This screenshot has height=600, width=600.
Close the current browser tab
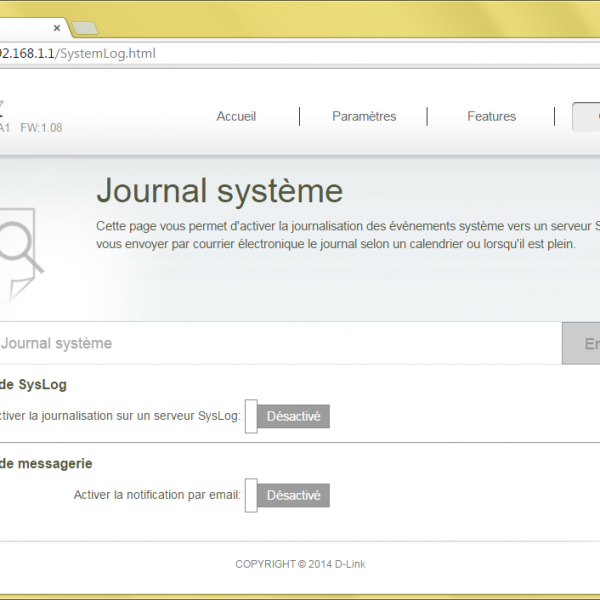58,27
